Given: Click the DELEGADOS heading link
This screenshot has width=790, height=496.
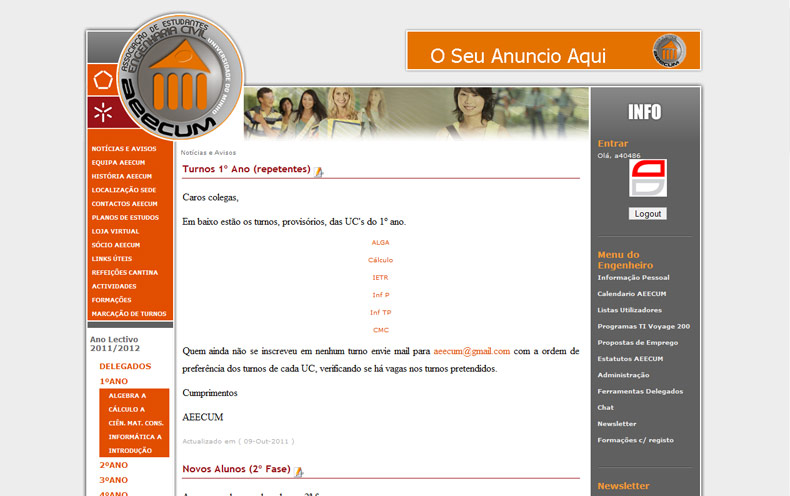Looking at the screenshot, I should 125,366.
